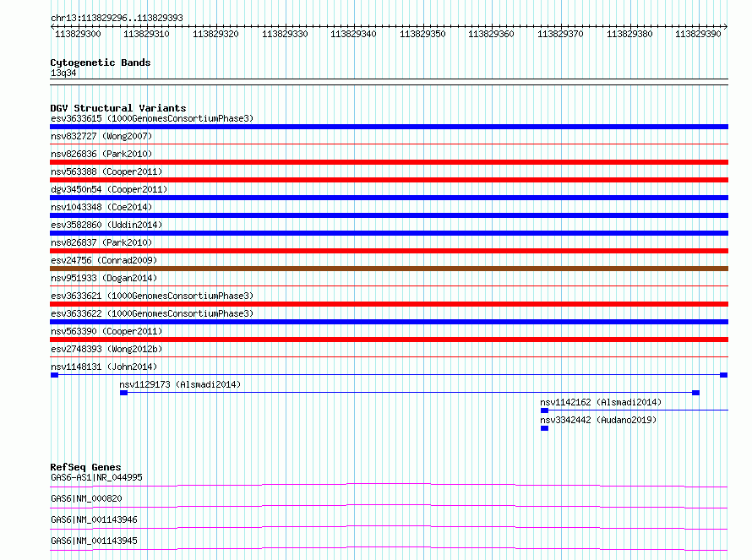Click the chr13:113829296..113829393 range text
Screen dimensions: 752x560
point(117,19)
